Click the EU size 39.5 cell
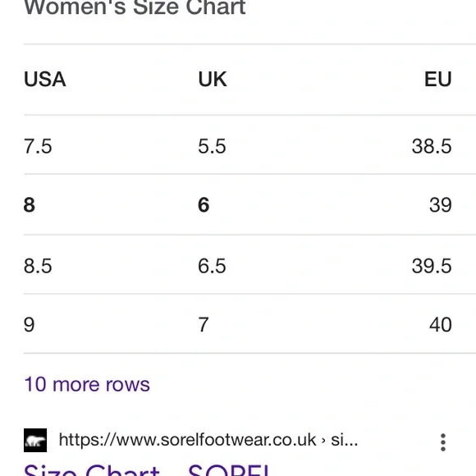 click(432, 266)
